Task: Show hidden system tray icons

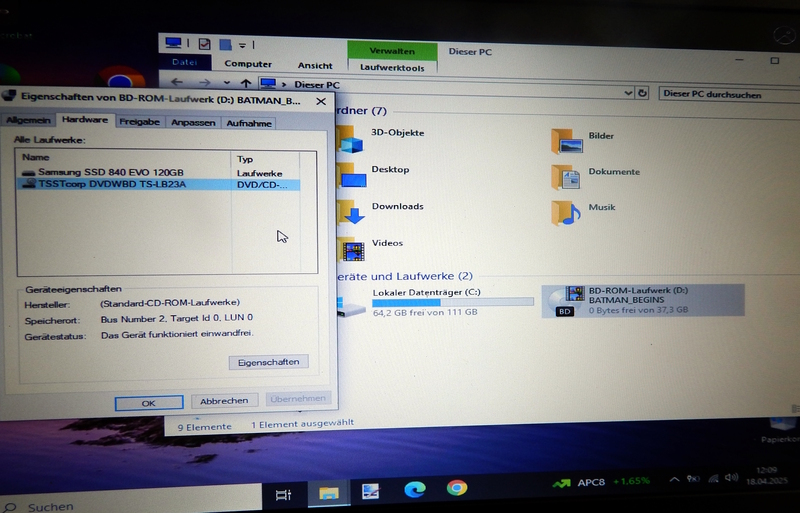Action: click(x=674, y=479)
